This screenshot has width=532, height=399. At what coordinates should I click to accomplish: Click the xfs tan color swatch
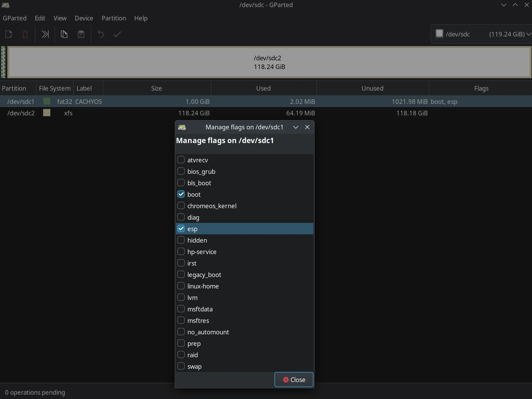point(47,113)
